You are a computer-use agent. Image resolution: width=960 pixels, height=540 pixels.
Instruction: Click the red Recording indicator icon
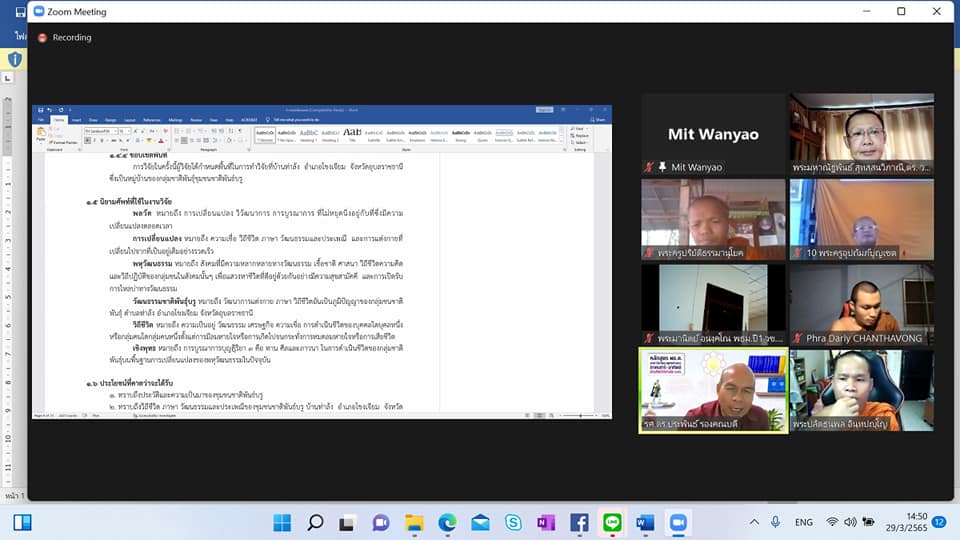pos(42,37)
